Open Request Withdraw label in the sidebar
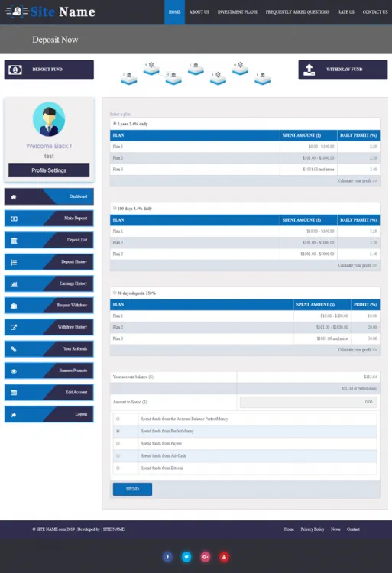Screen dimensions: 392x573 point(72,305)
